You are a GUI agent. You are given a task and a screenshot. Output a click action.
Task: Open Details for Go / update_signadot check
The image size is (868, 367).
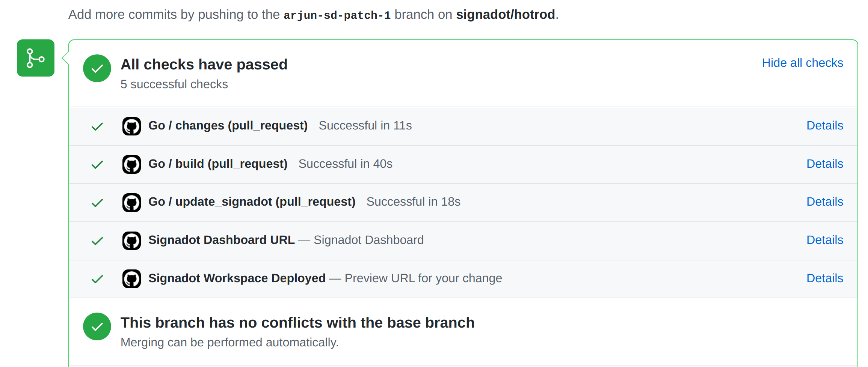tap(825, 202)
